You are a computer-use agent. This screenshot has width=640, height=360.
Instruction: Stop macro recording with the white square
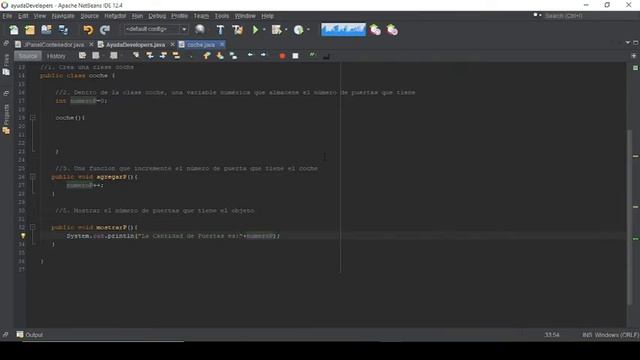tap(296, 56)
